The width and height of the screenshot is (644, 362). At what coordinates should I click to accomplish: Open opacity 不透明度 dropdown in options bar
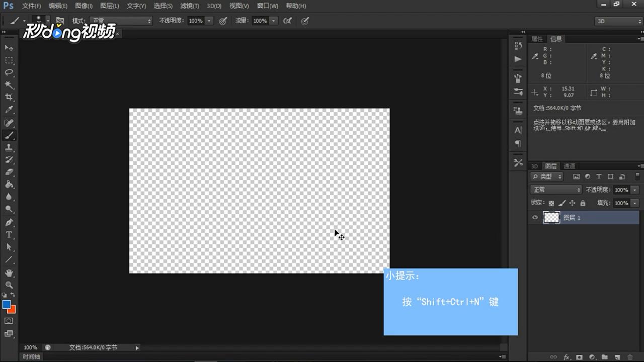point(209,21)
